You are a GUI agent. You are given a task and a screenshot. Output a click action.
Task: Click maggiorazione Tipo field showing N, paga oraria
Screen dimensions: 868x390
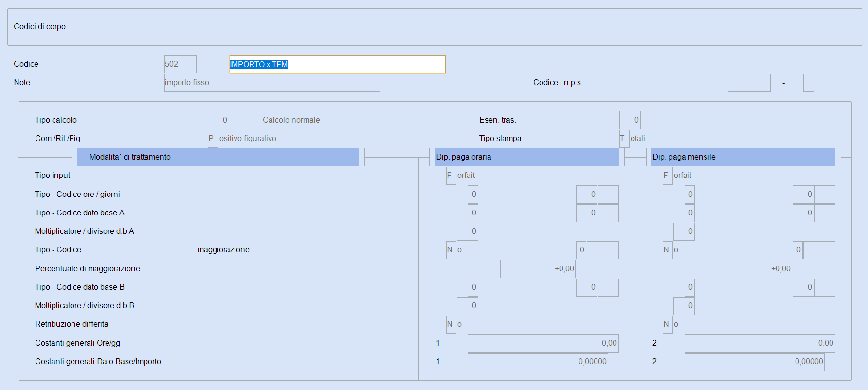pyautogui.click(x=451, y=250)
